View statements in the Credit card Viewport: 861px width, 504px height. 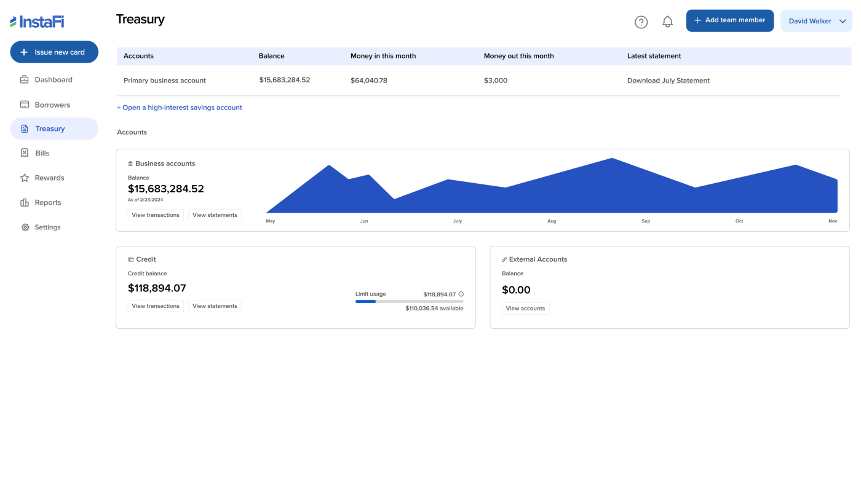(x=215, y=306)
